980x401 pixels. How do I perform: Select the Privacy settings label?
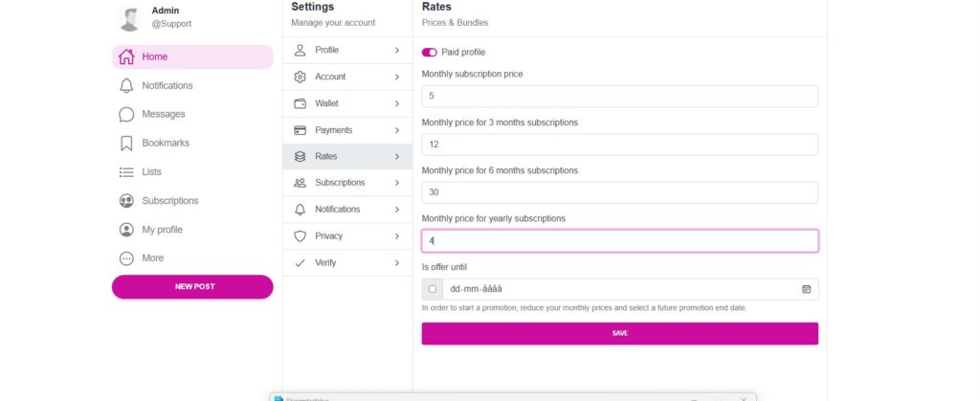[329, 236]
